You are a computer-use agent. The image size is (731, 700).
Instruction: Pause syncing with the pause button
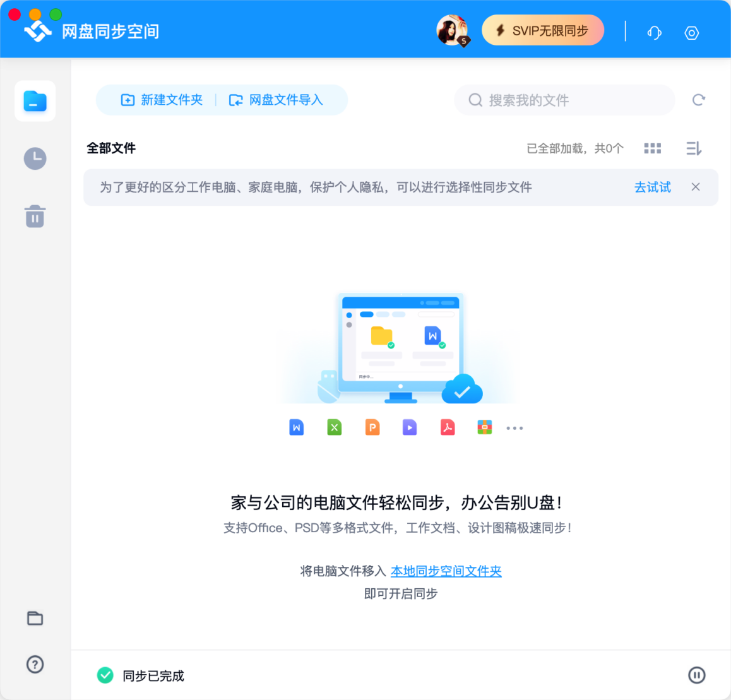696,675
